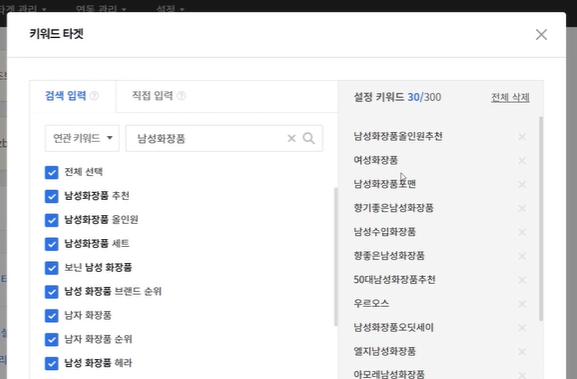Open help icon next to 검색 입력
The height and width of the screenshot is (379, 577).
point(95,96)
